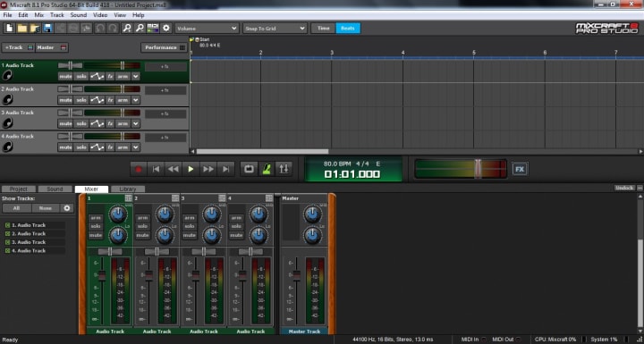Click All under Show Tracks

(x=16, y=208)
